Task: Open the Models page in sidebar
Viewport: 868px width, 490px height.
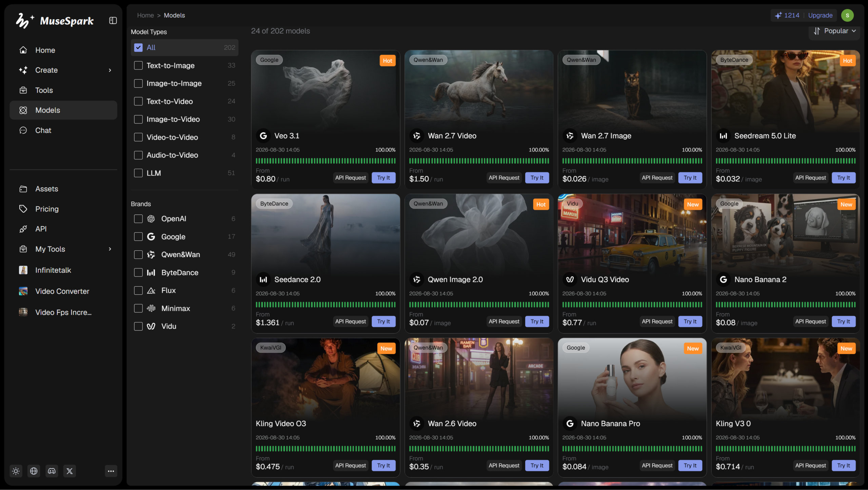Action: click(63, 110)
